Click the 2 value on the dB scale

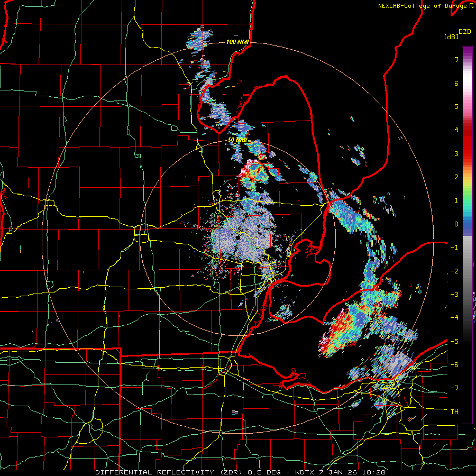click(x=456, y=177)
